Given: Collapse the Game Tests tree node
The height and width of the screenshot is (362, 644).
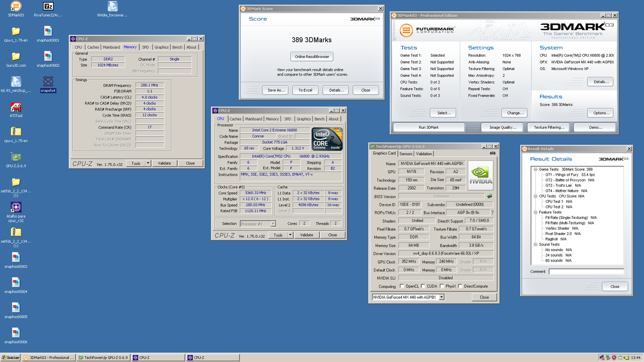Looking at the screenshot, I should [x=535, y=169].
